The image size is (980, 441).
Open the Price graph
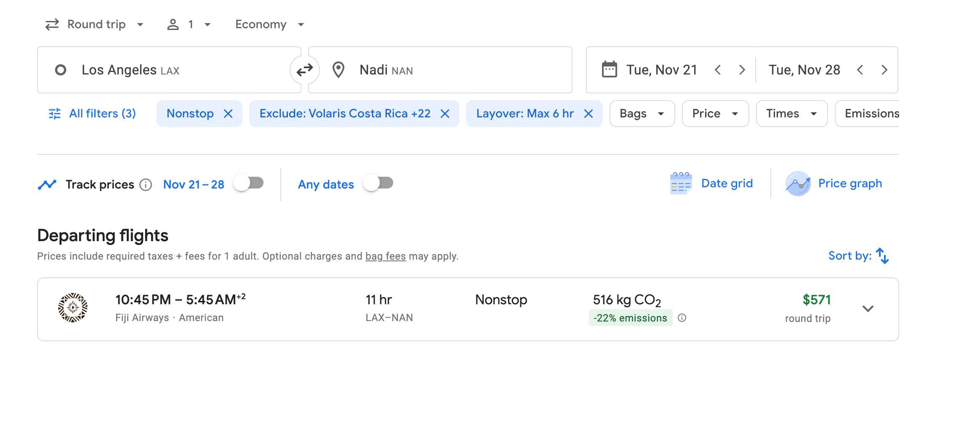coord(834,184)
